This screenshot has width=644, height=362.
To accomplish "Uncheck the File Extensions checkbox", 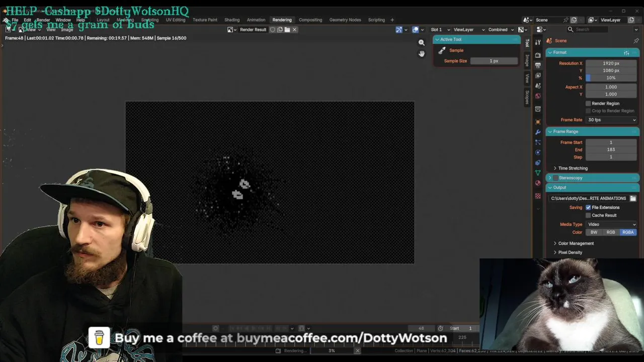I will [x=588, y=207].
